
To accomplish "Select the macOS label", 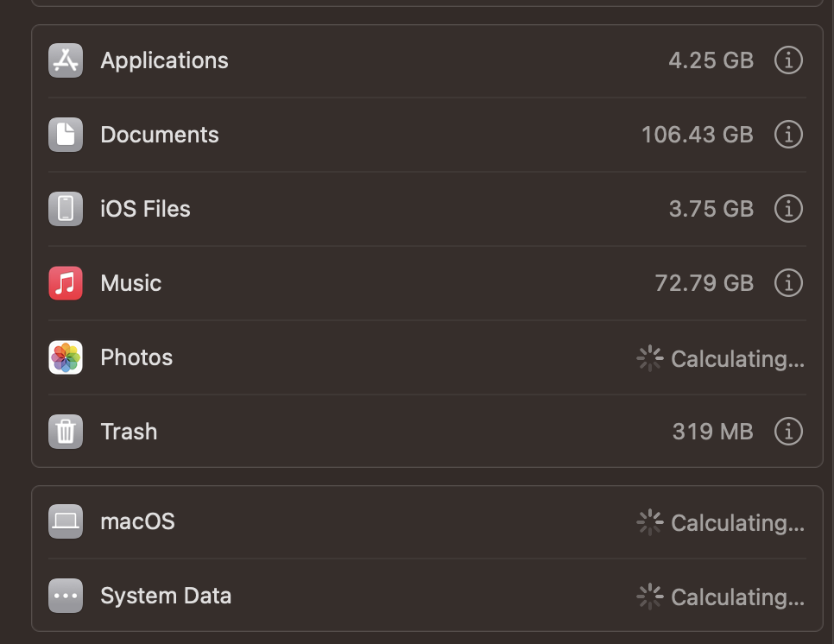I will tap(138, 521).
